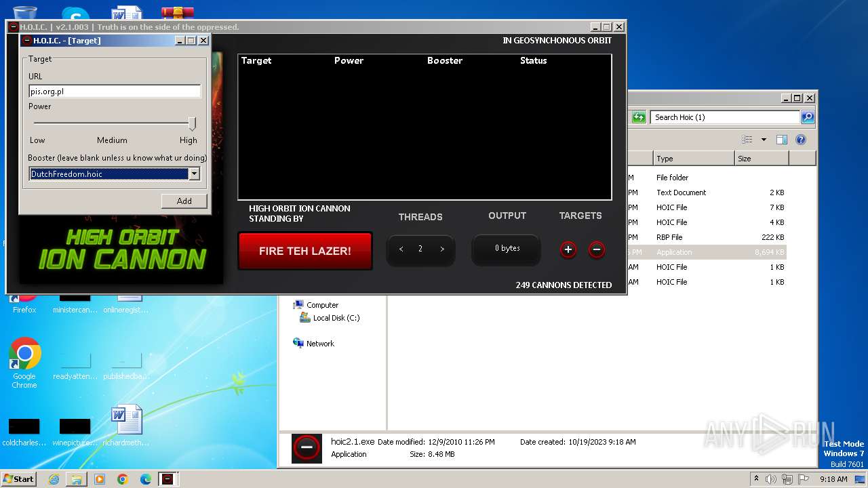This screenshot has height=488, width=868.
Task: Adjust the Power slider handle
Action: (x=192, y=123)
